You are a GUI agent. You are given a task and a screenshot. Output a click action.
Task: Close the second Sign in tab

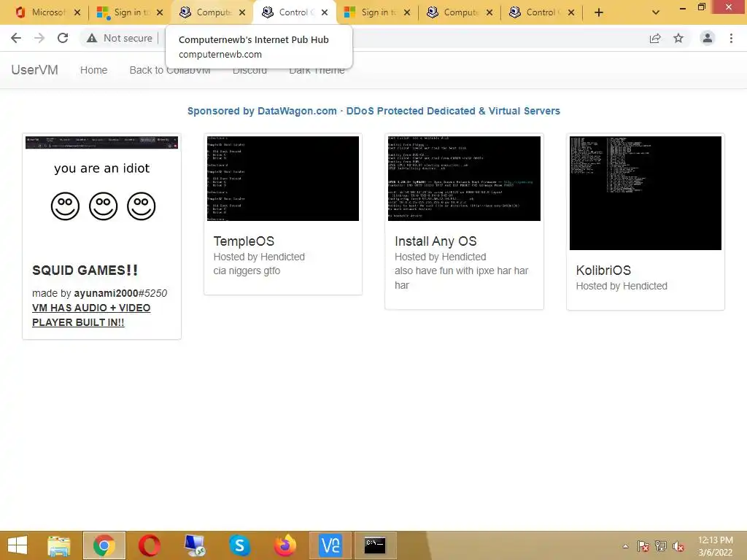tap(407, 12)
